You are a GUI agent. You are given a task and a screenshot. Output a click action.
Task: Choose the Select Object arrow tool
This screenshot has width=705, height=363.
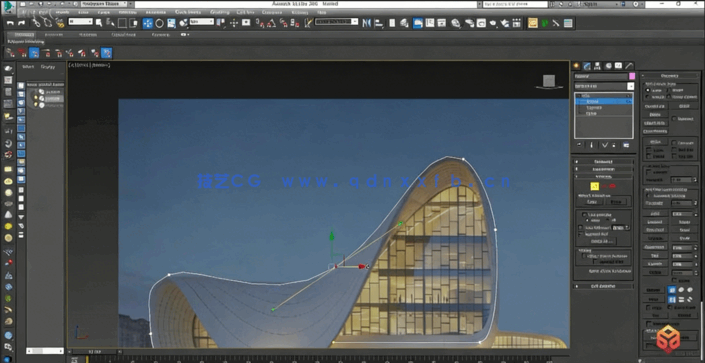[100, 23]
